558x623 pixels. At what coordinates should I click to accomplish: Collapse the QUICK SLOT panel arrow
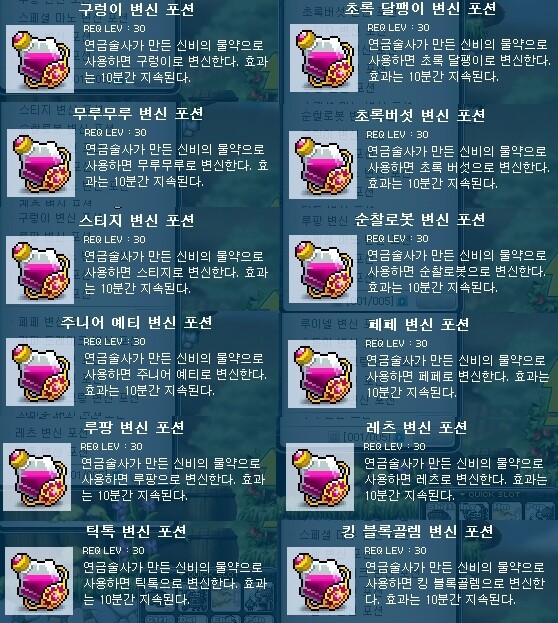point(463,495)
